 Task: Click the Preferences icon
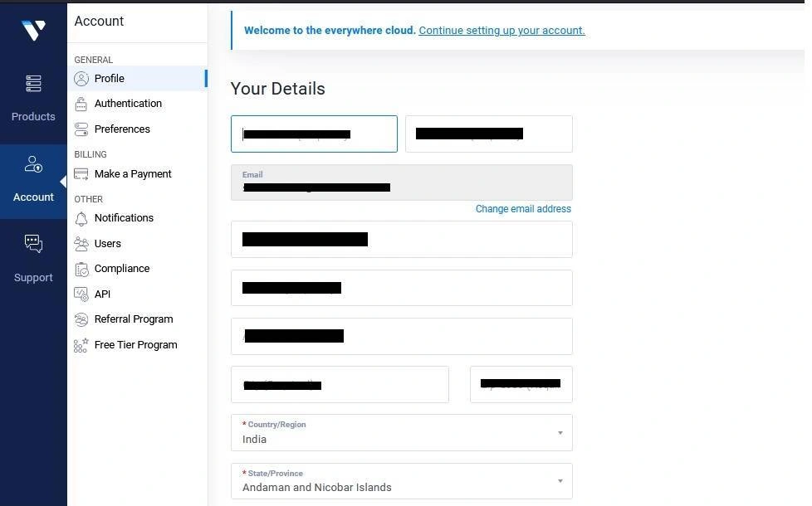pos(81,129)
